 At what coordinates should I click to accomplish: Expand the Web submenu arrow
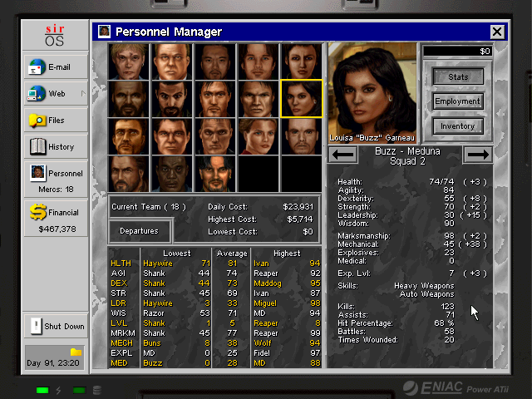[83, 94]
